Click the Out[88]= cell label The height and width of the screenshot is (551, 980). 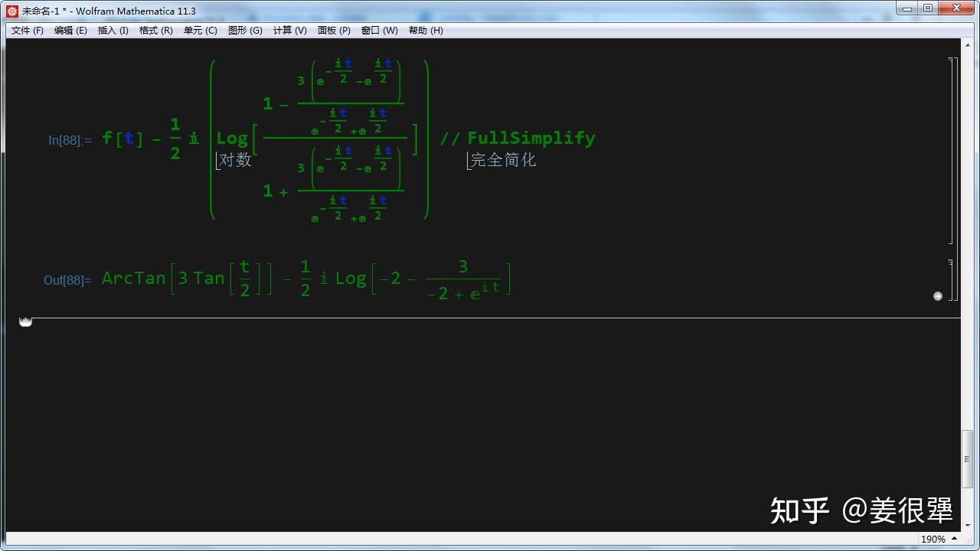tap(67, 280)
